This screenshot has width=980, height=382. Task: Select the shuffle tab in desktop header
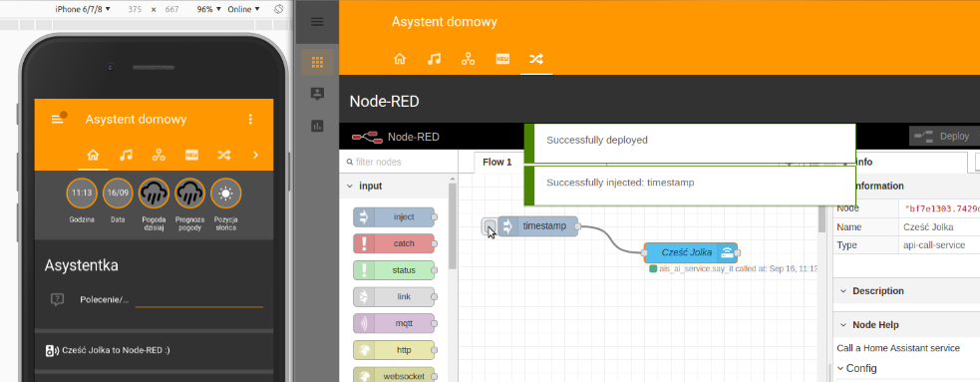536,59
